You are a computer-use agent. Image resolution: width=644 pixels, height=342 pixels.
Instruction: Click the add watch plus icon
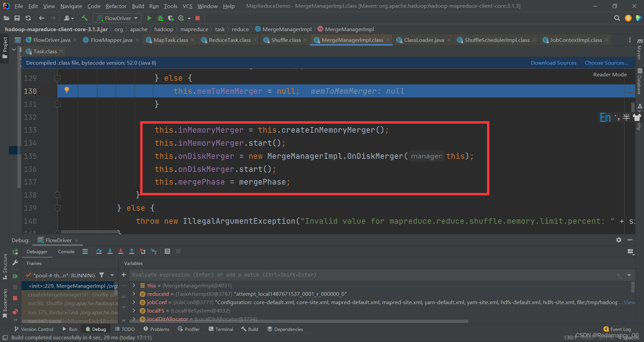point(124,275)
